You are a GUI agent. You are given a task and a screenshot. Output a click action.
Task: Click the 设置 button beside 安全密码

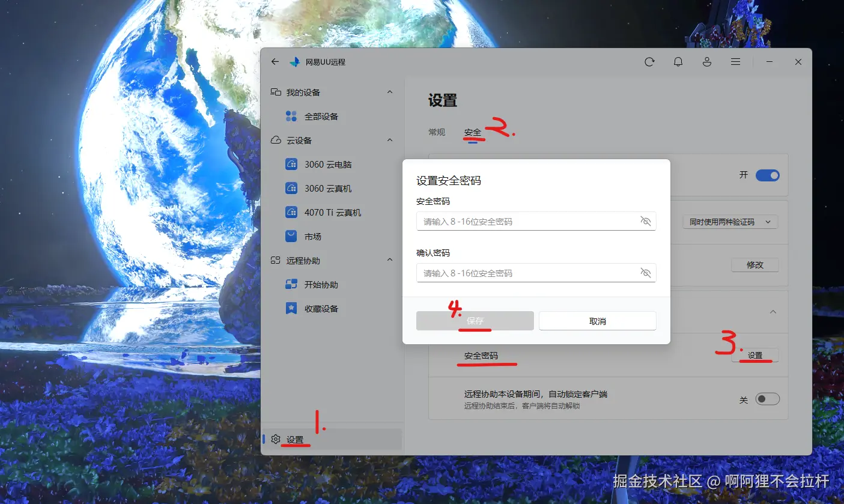[754, 355]
